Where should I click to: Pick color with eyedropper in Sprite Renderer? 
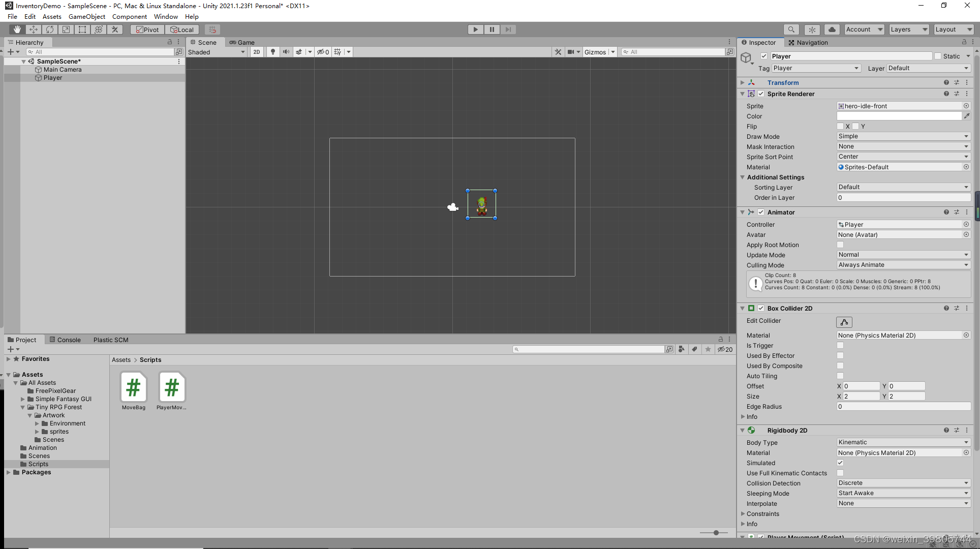967,116
